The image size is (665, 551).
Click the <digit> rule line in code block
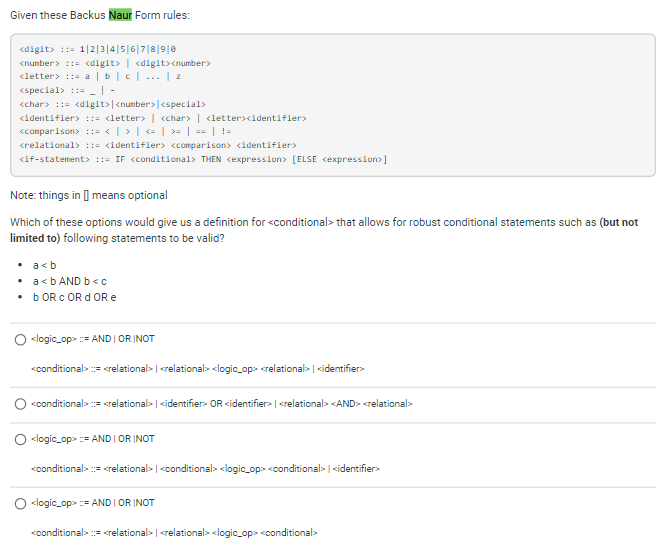(x=98, y=49)
